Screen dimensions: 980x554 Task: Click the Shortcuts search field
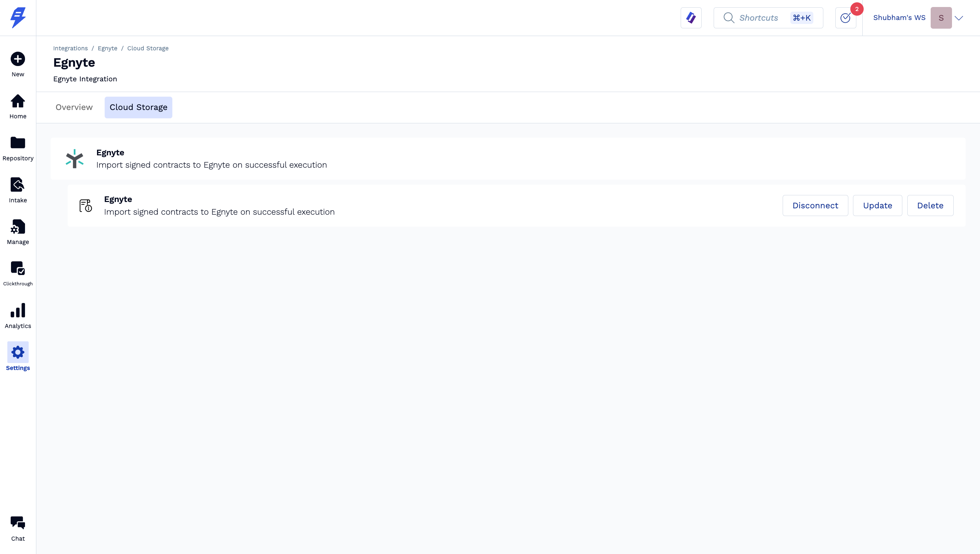768,18
